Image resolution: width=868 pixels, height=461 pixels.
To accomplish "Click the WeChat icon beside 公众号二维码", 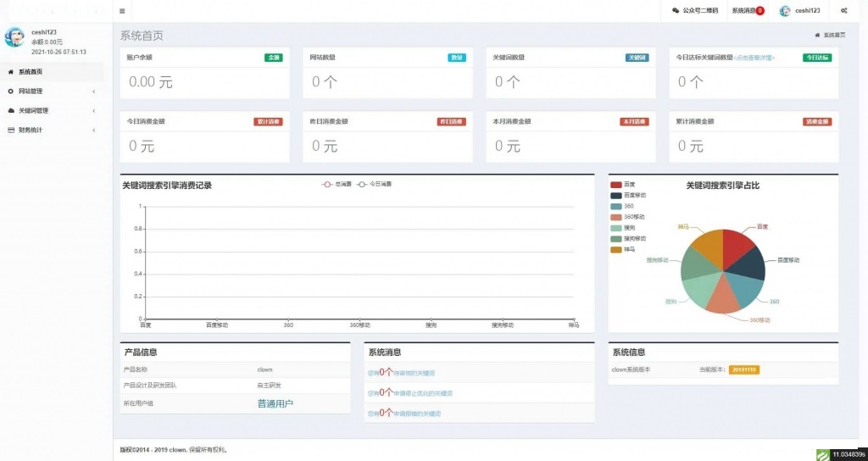I will coord(676,11).
